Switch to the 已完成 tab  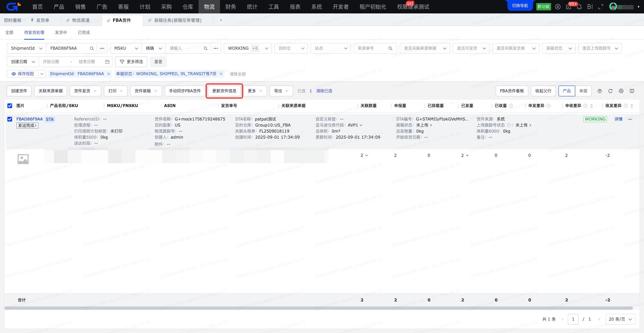(x=84, y=33)
